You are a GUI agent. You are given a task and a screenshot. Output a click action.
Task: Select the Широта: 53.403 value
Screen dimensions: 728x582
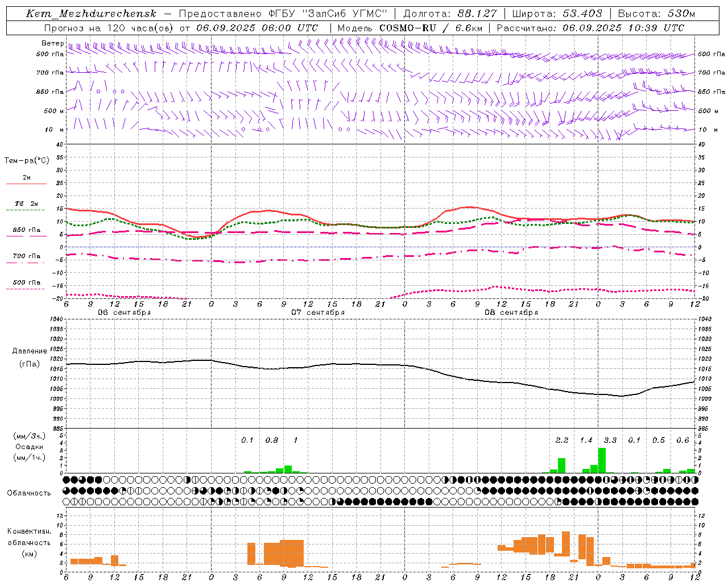click(x=557, y=14)
